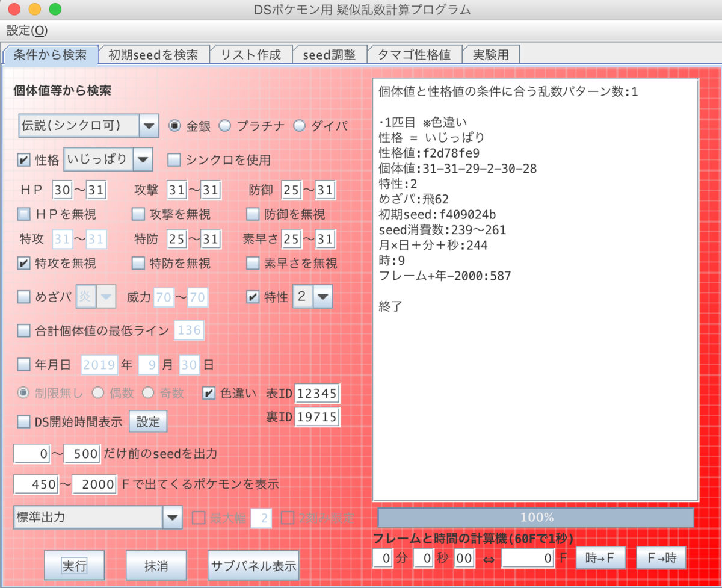
Task: Check the 素早さを無視 checkbox
Action: (x=253, y=263)
